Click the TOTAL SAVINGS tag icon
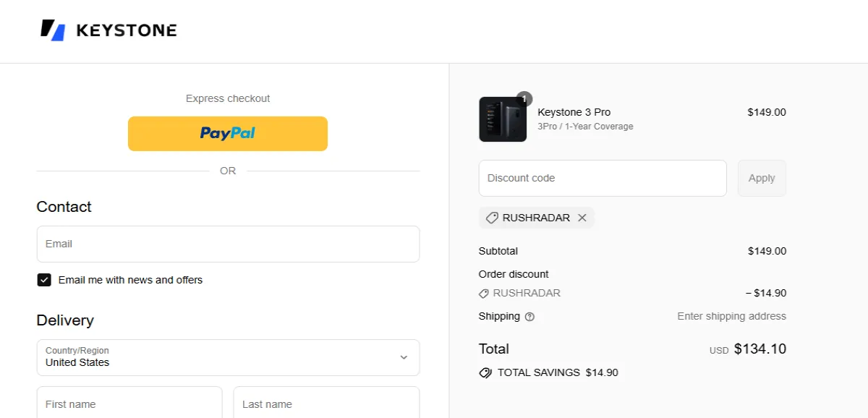Screen dimensions: 868x418 [x=485, y=372]
